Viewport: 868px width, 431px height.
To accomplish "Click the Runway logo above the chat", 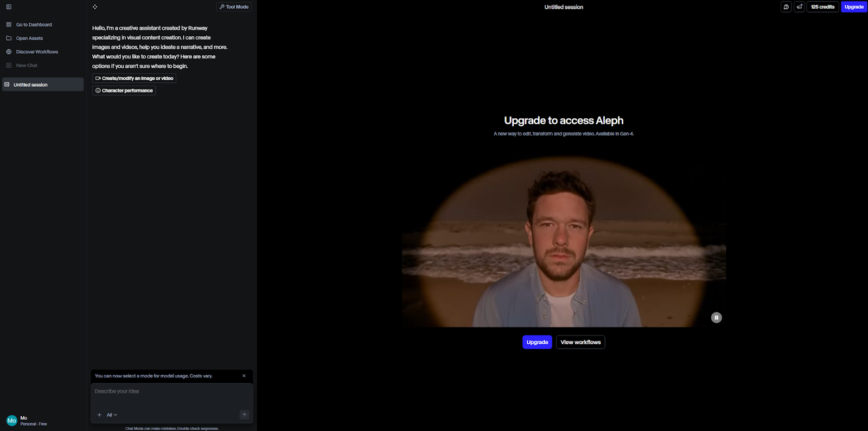I will coord(95,7).
